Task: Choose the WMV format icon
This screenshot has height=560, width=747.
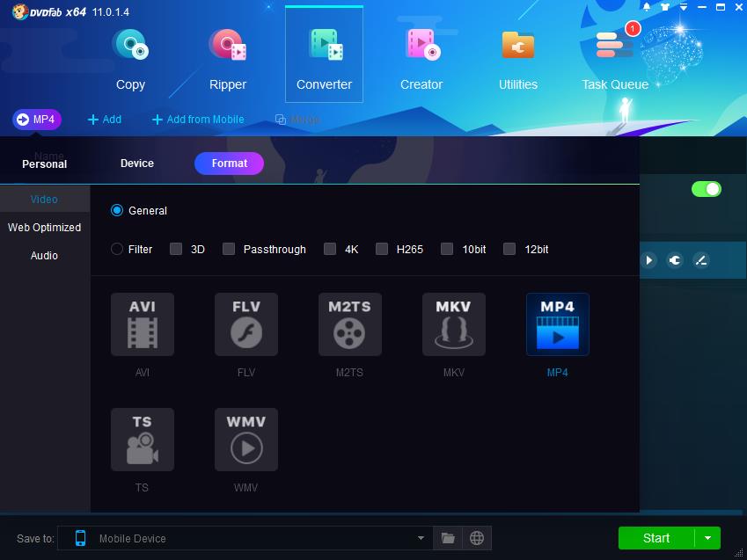Action: click(x=246, y=440)
